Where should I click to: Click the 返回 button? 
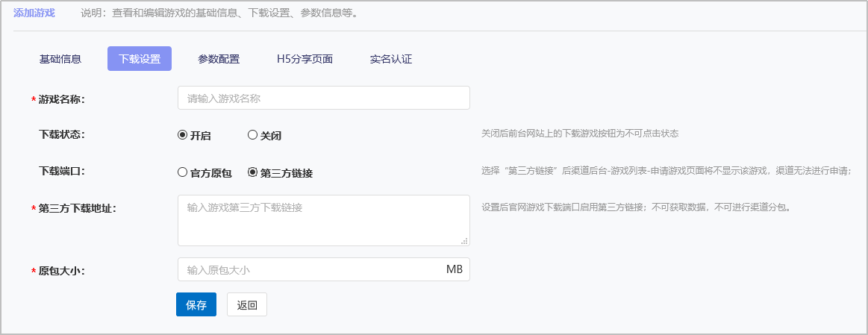pyautogui.click(x=247, y=304)
